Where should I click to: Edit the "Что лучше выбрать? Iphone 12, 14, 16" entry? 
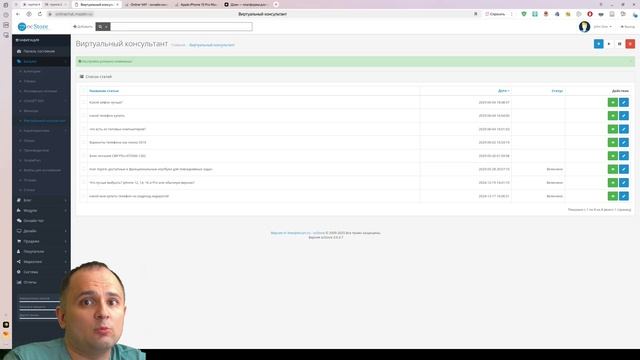point(624,183)
